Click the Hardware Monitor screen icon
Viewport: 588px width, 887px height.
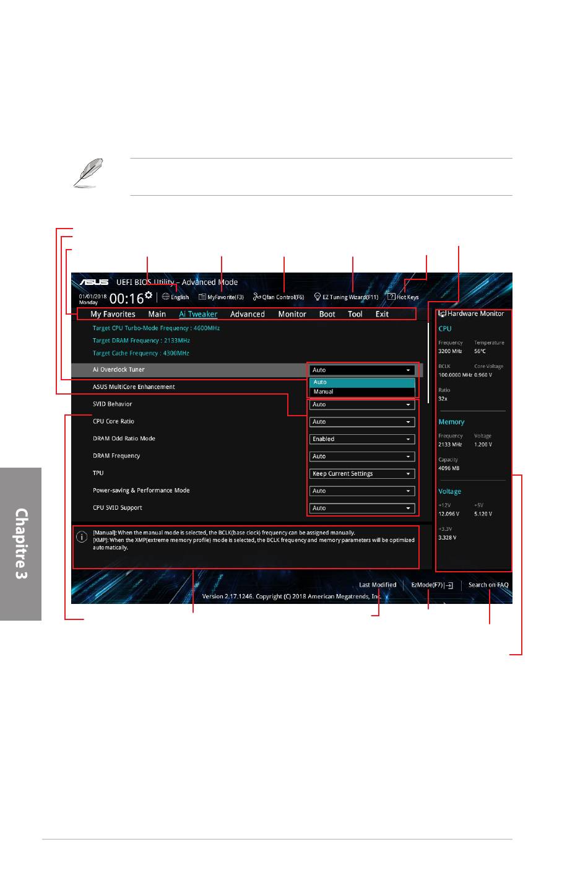(442, 314)
